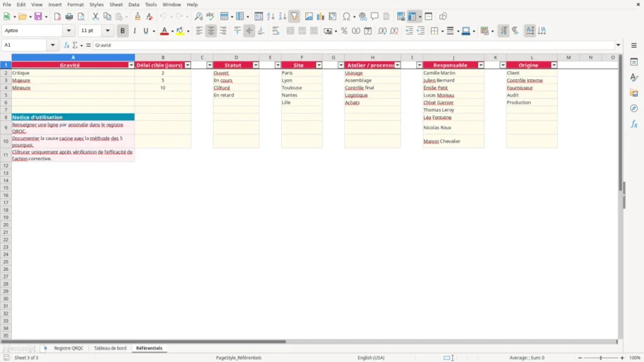Expand the font name Aptos dropdown

[x=69, y=31]
